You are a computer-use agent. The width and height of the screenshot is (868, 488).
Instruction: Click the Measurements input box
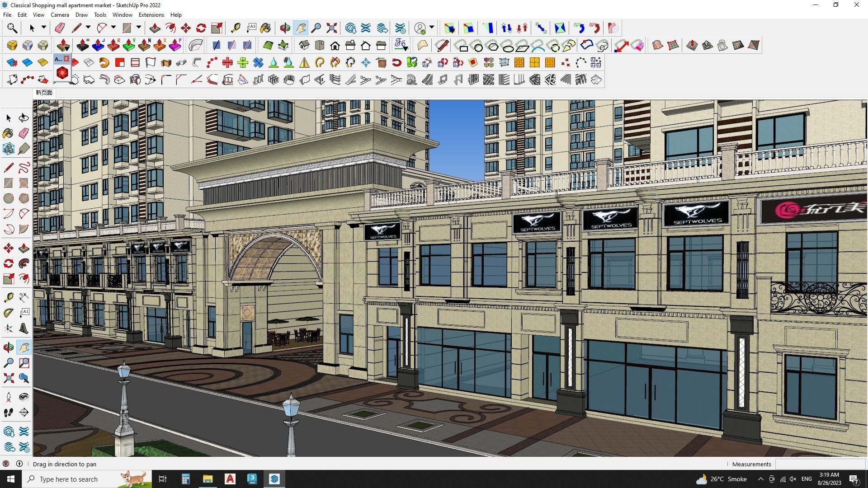(820, 464)
